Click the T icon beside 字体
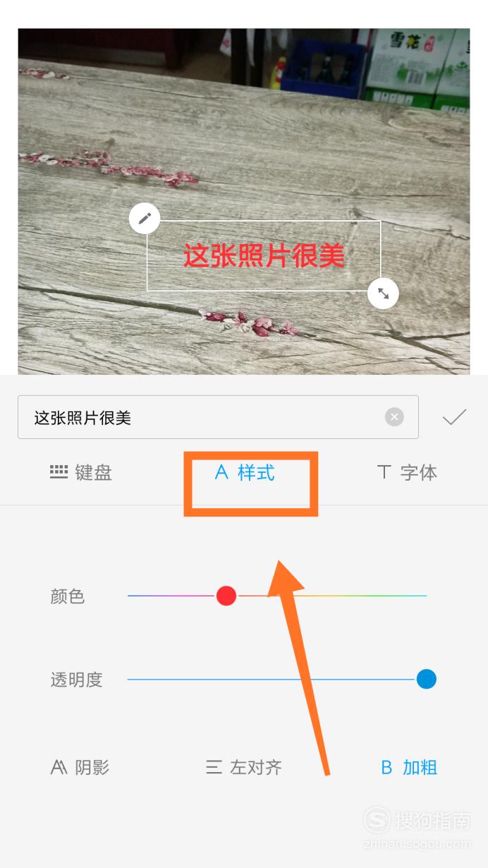Image resolution: width=488 pixels, height=868 pixels. coord(384,472)
